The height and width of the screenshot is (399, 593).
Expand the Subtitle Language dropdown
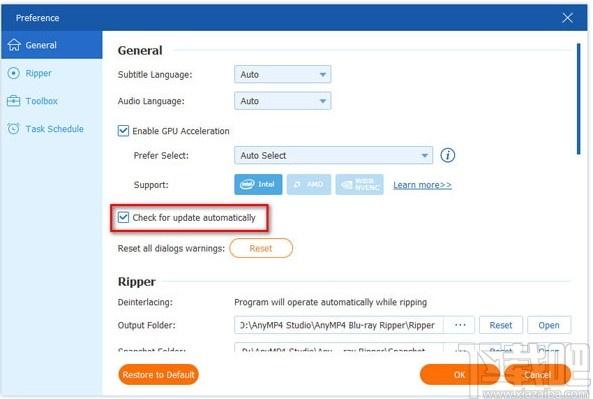283,75
